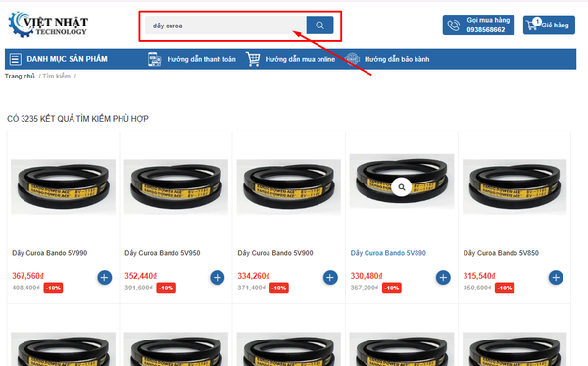This screenshot has height=366, width=588.
Task: Open Dây Curoa Bando 5V850 title link
Action: pyautogui.click(x=501, y=253)
